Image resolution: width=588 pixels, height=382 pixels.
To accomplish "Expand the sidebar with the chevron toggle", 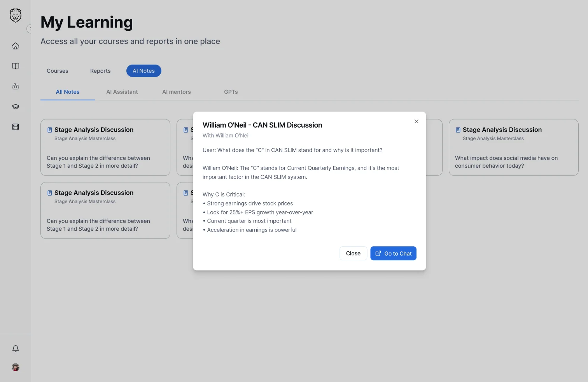I will tap(30, 29).
